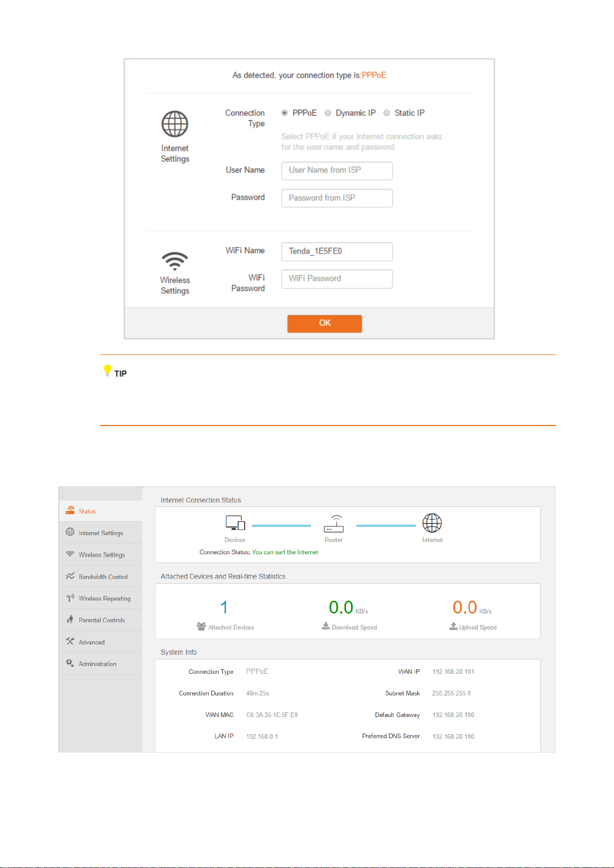
Task: Click the WAN IP value 192.168.20.181
Action: pos(453,671)
